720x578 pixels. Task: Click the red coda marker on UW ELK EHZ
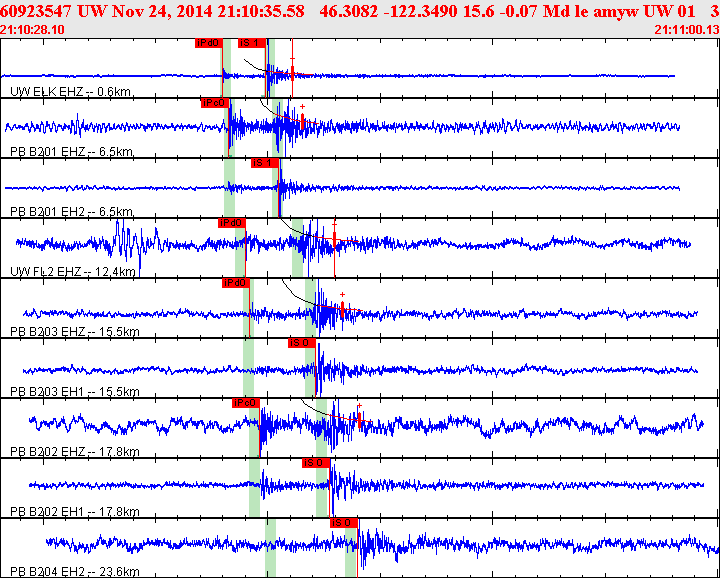tap(292, 73)
